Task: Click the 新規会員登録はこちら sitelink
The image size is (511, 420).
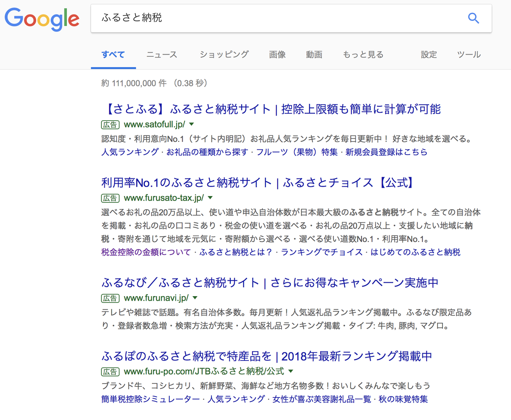Action: 386,152
